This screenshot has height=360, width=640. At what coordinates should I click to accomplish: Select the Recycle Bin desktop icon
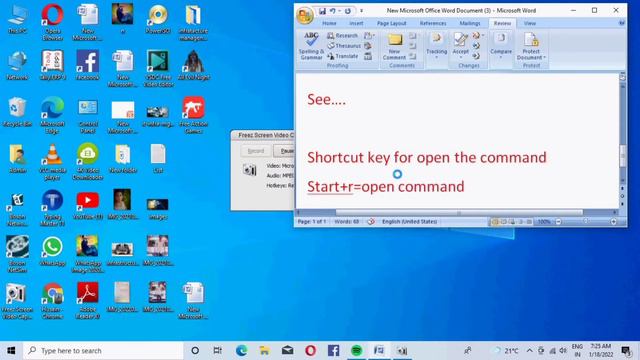point(17,111)
